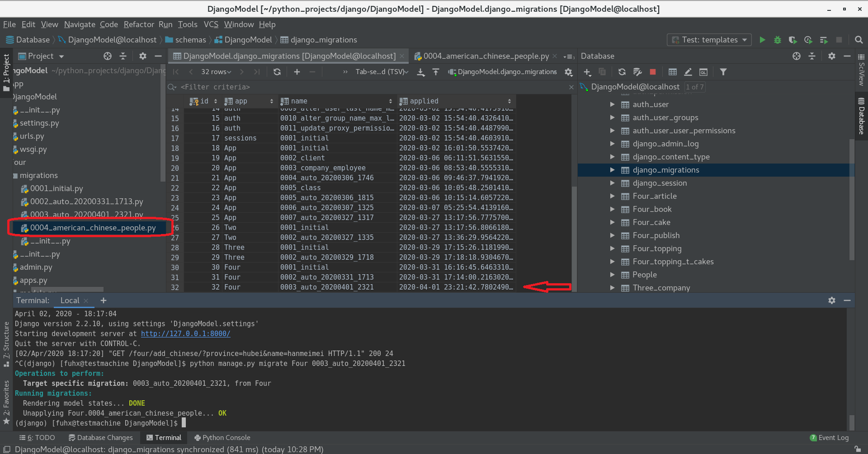Expand the People table node
Viewport: 868px width, 454px height.
point(613,275)
